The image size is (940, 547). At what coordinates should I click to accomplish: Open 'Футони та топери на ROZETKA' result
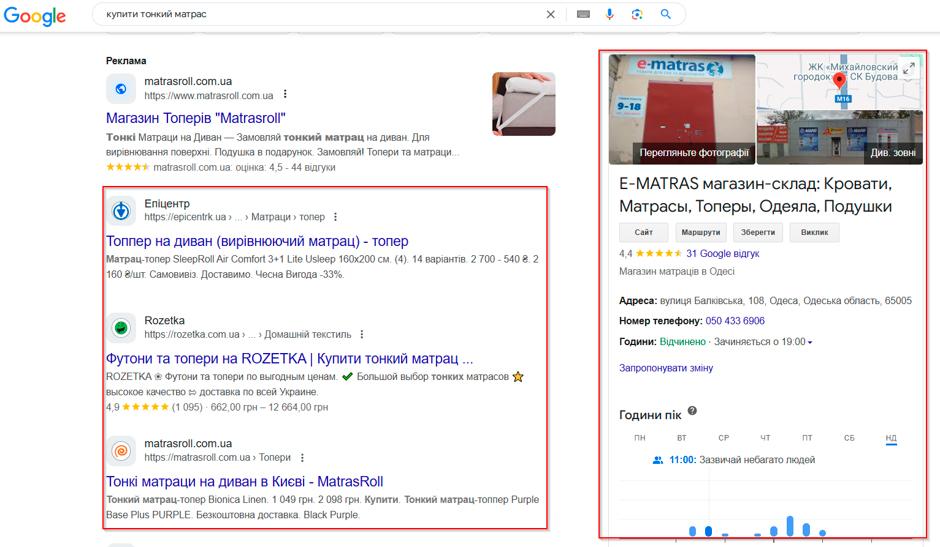(x=290, y=359)
